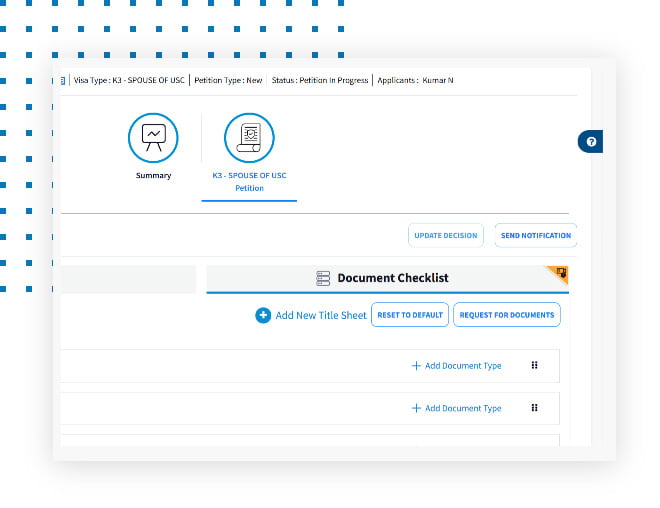
Task: Click the Add New Title Sheet link
Action: pos(321,315)
